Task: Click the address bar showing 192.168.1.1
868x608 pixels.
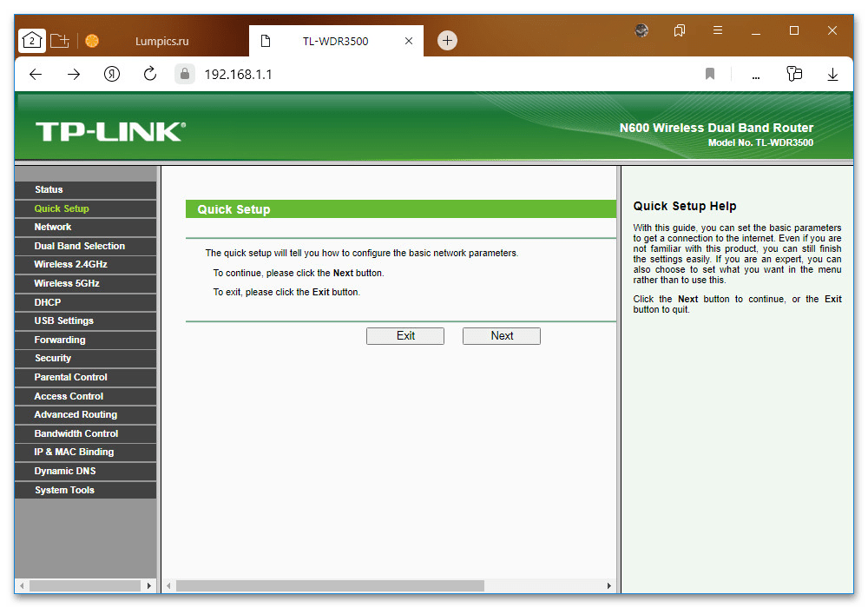Action: point(434,75)
